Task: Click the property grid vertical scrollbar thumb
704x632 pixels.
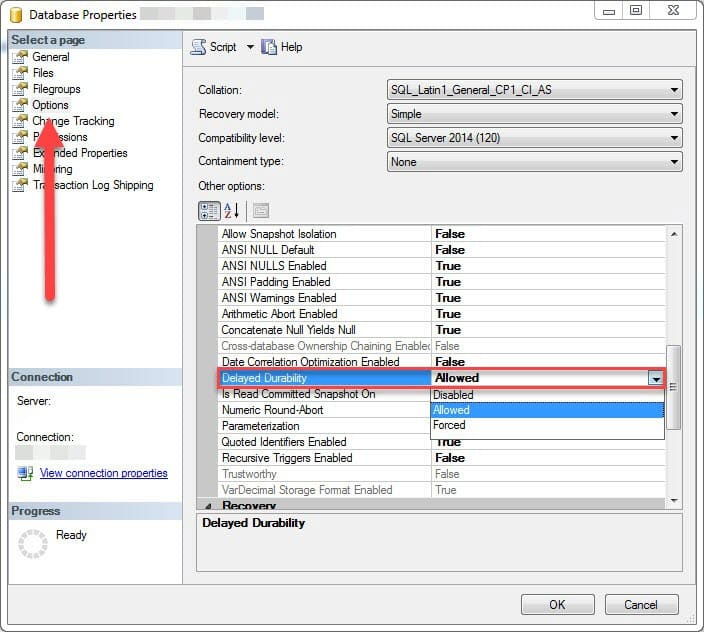Action: click(x=673, y=387)
